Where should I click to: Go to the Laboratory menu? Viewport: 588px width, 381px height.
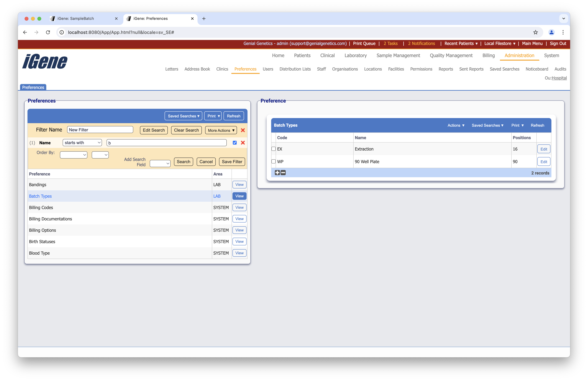(x=355, y=56)
